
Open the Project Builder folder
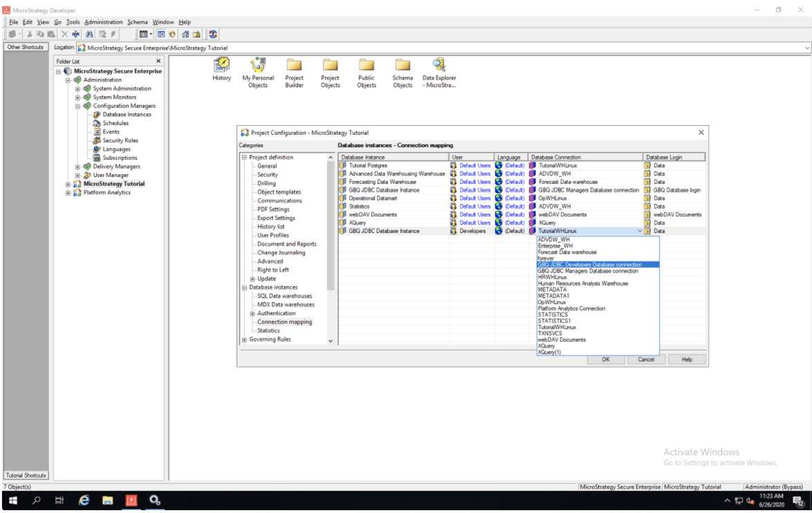point(295,65)
